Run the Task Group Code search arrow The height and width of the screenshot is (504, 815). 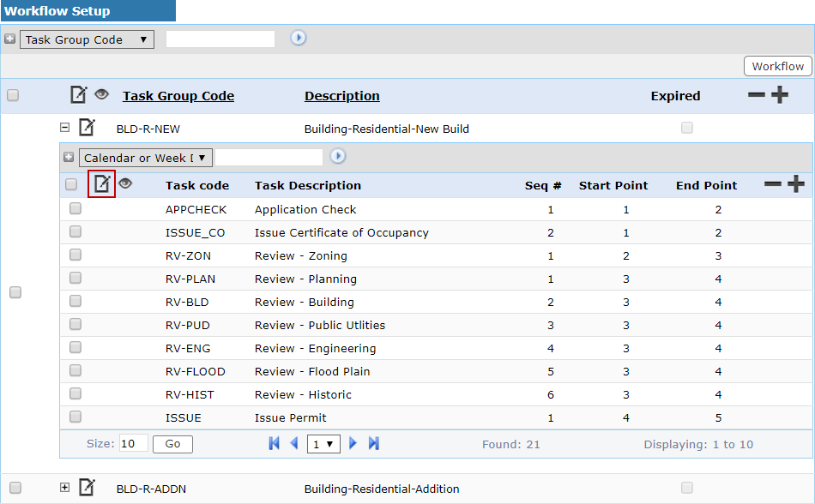(298, 39)
